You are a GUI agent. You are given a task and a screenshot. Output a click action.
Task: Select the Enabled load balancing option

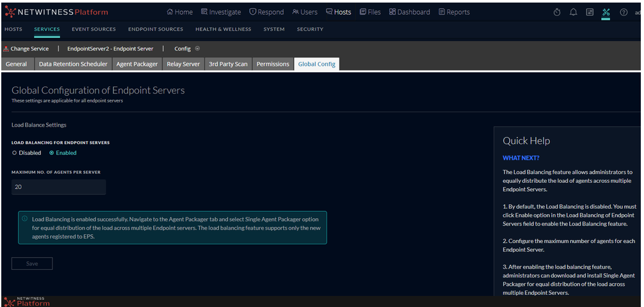[52, 153]
